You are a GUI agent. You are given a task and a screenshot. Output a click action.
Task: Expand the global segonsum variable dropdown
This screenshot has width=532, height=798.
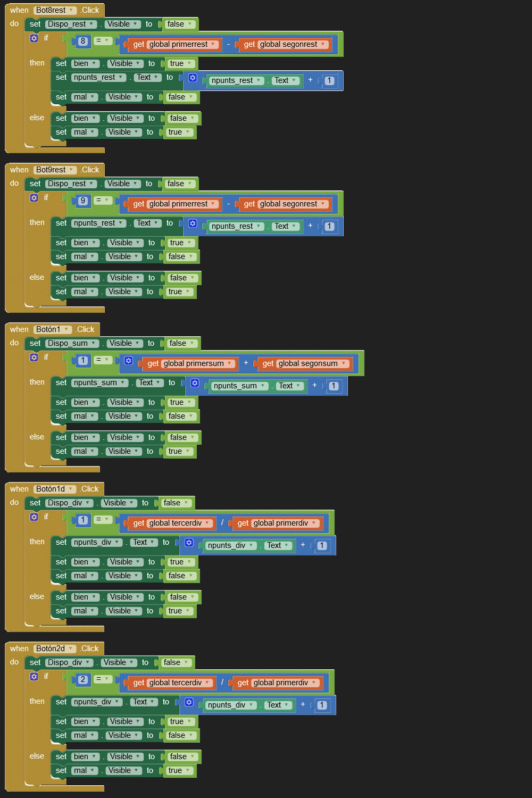coord(344,363)
